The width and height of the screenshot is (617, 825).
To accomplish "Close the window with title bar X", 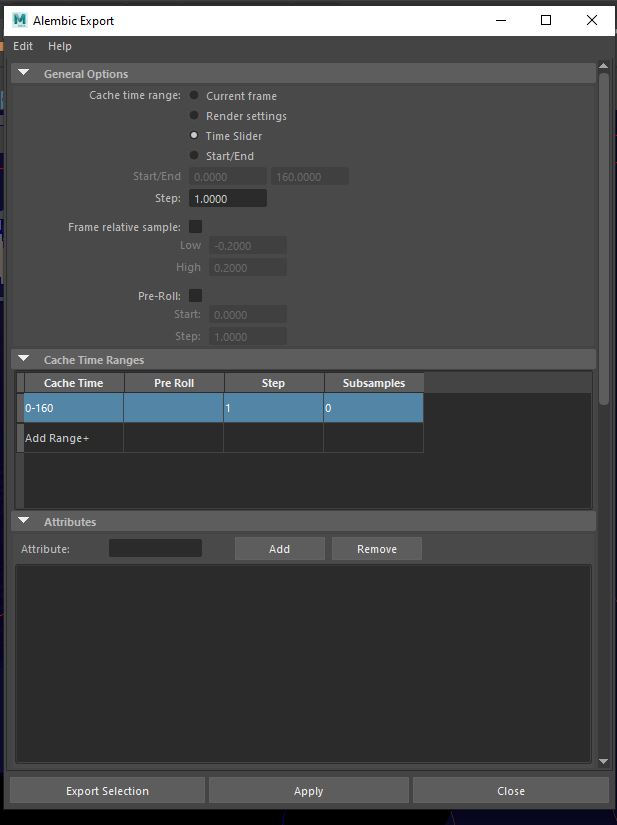I will (592, 21).
